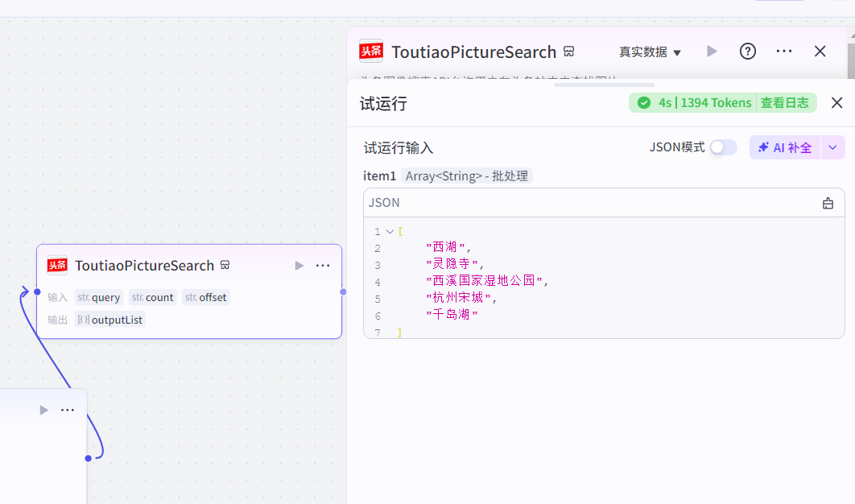
Task: Click the Toutiao logo on the canvas node
Action: tap(57, 265)
